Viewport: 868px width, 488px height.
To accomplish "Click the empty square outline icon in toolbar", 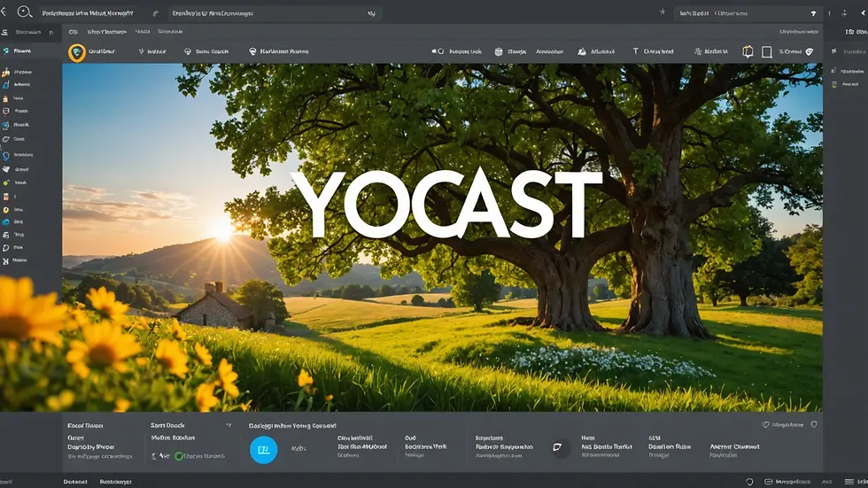I will tap(767, 52).
